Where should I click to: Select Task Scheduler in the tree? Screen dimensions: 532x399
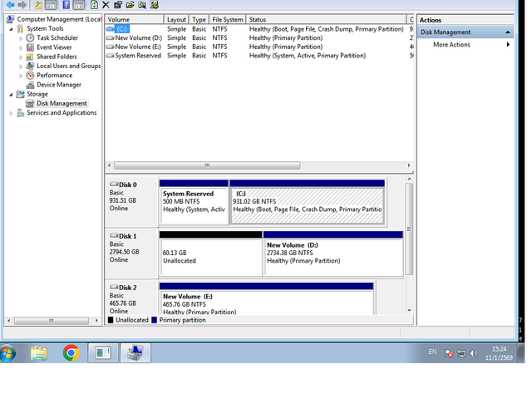tap(57, 37)
